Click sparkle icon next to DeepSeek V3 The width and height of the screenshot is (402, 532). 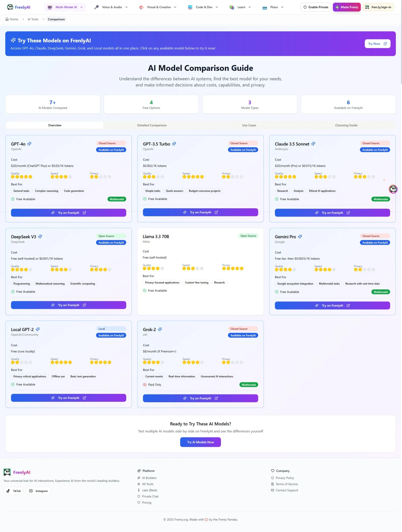[x=40, y=236]
